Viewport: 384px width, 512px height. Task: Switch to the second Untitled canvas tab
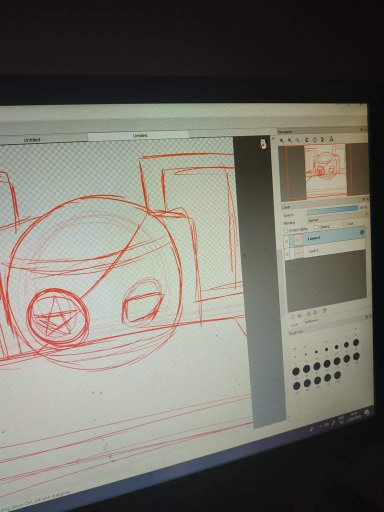[140, 136]
